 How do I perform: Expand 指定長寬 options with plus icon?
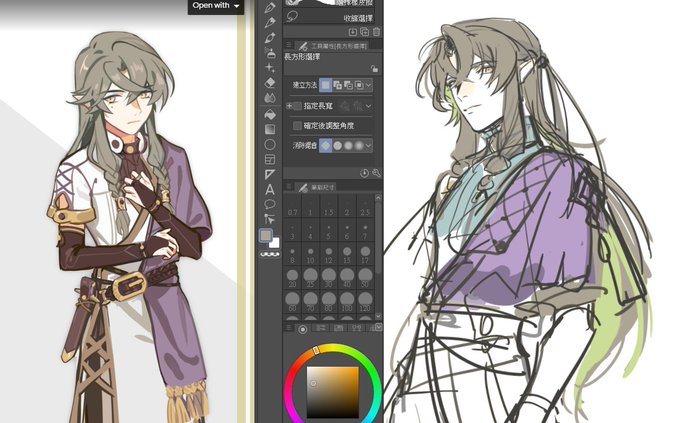289,106
